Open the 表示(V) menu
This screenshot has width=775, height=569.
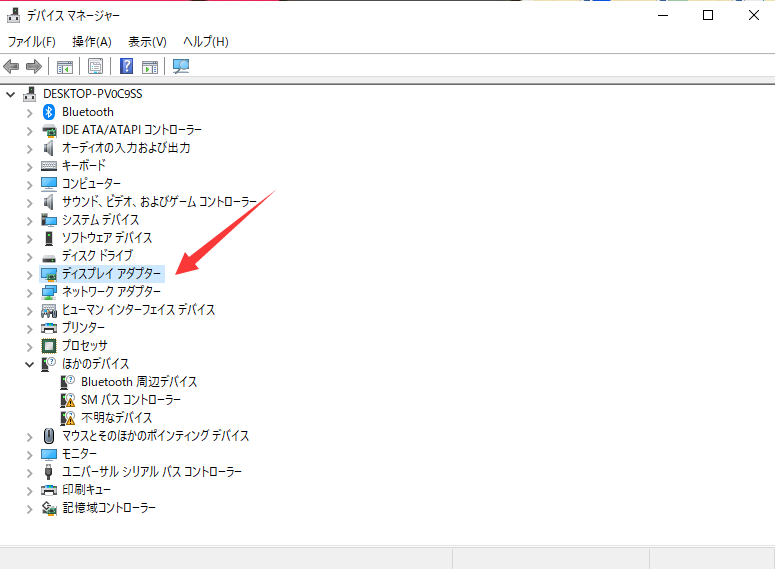click(x=147, y=41)
